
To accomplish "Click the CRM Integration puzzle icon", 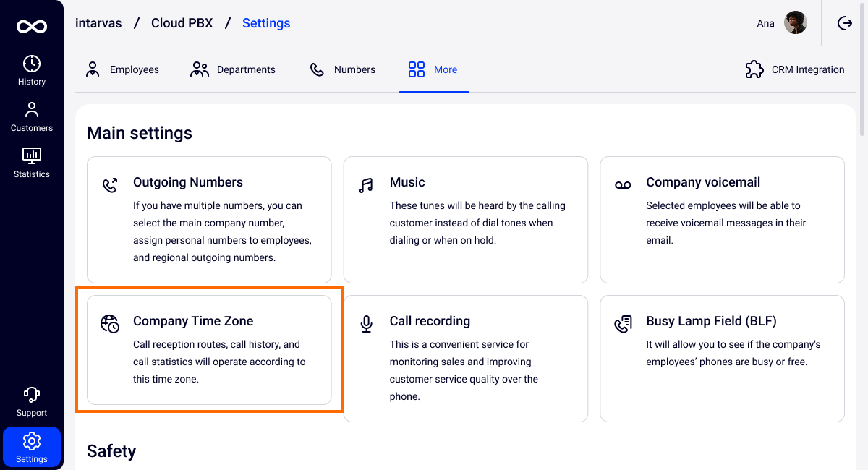I will [754, 69].
